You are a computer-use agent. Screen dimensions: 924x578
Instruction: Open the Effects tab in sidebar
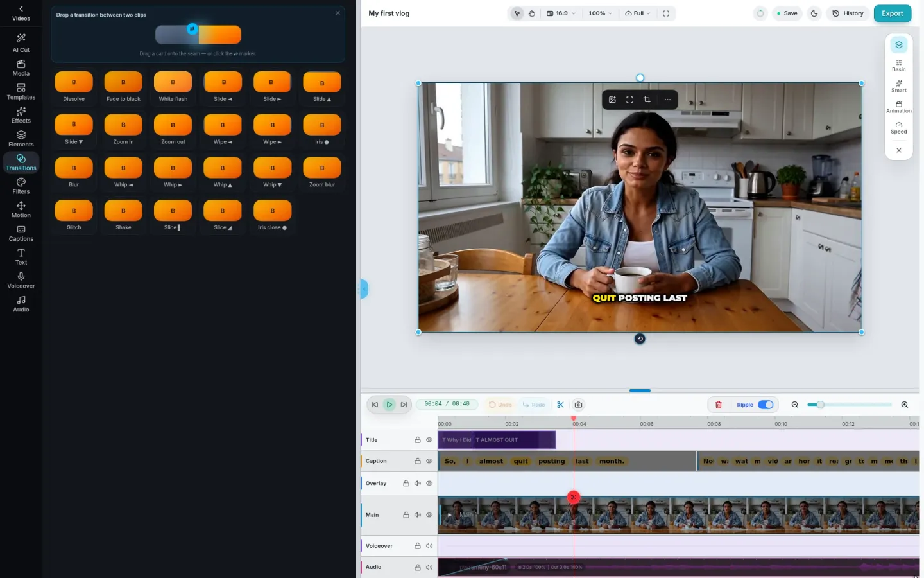click(x=21, y=116)
